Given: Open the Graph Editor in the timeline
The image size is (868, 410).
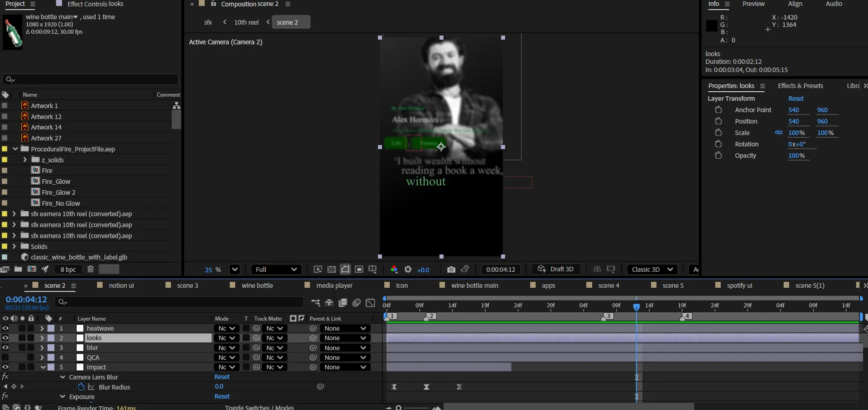Looking at the screenshot, I should 371,302.
